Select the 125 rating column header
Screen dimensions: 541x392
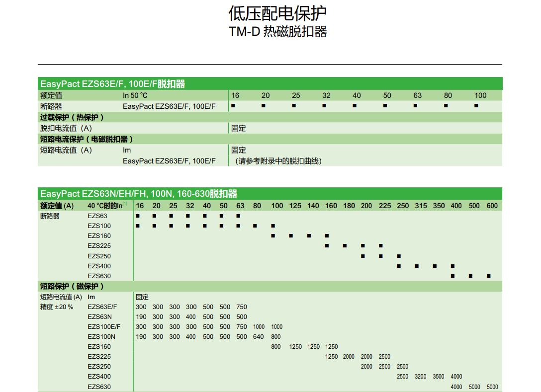pos(295,206)
